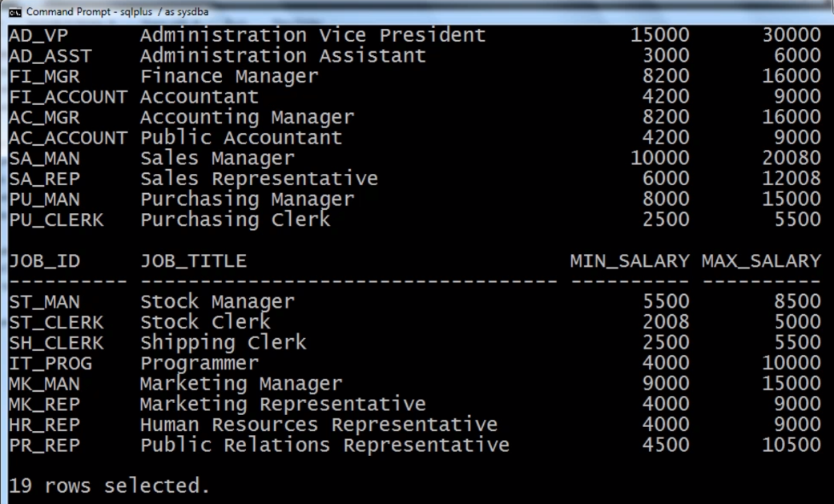Select the Programmer job title
This screenshot has width=834, height=504.
coord(199,363)
